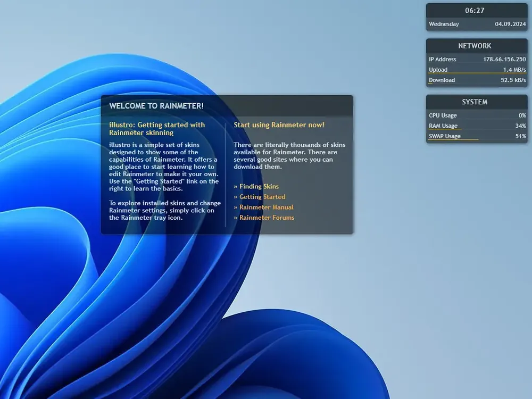Click the Wednesday day label
532x399 pixels.
tap(444, 24)
